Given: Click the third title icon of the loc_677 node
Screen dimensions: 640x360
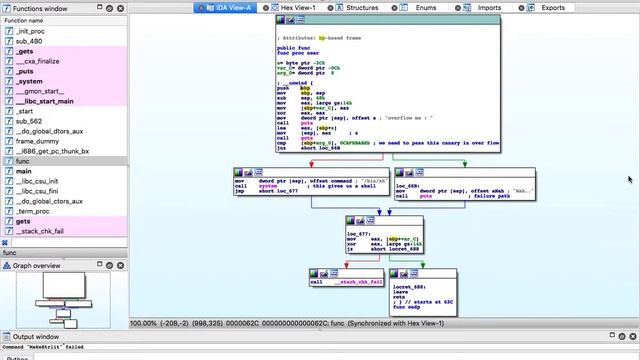Looking at the screenshot, I should tap(370, 220).
